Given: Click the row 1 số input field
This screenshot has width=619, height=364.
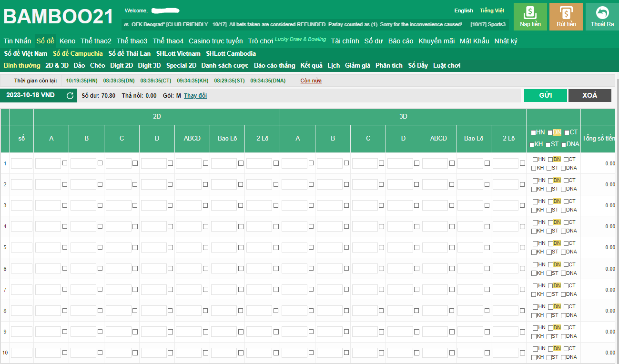Looking at the screenshot, I should point(21,163).
